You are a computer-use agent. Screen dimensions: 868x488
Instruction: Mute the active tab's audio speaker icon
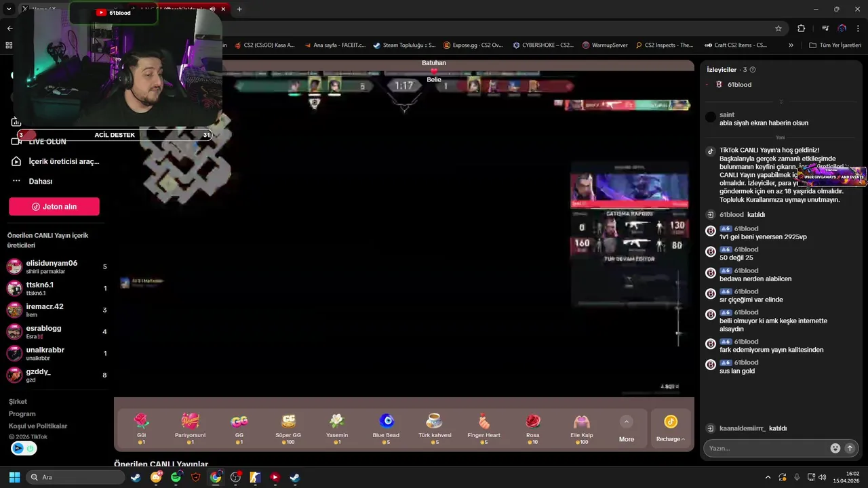click(212, 9)
